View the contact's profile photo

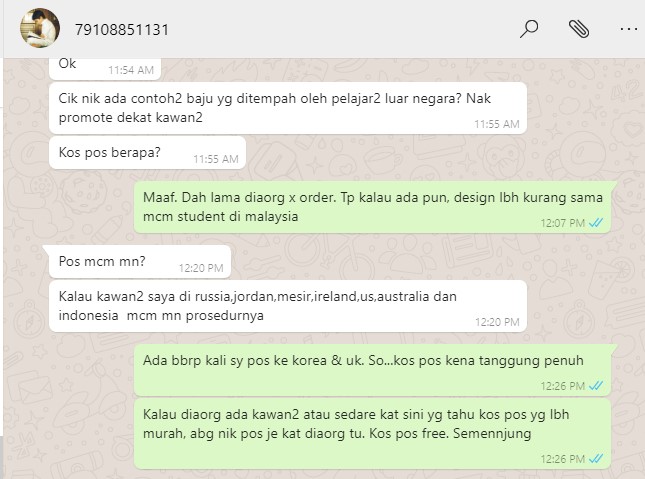click(40, 28)
